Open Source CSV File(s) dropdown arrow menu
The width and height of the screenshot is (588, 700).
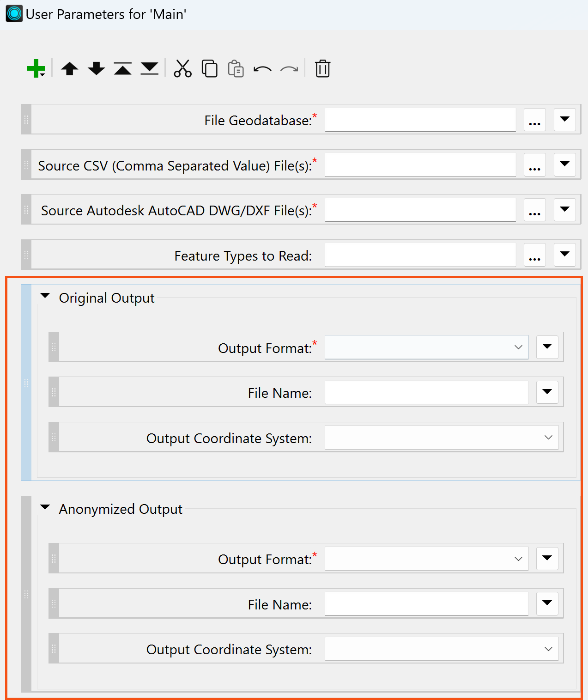(564, 165)
